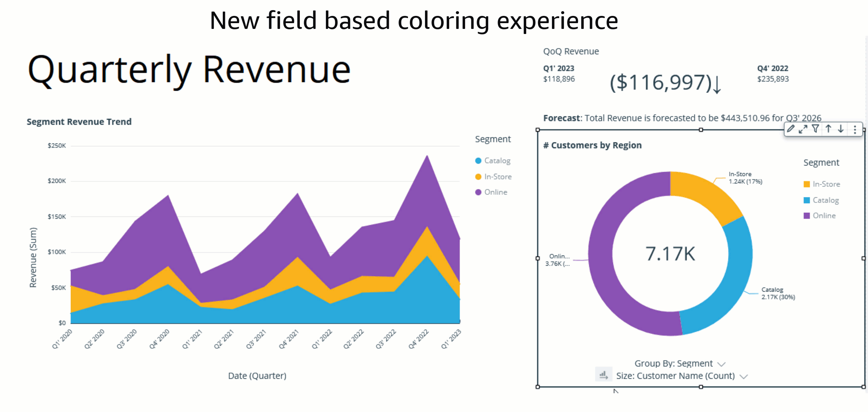Open the three-dot visual menu
868x412 pixels.
[855, 129]
